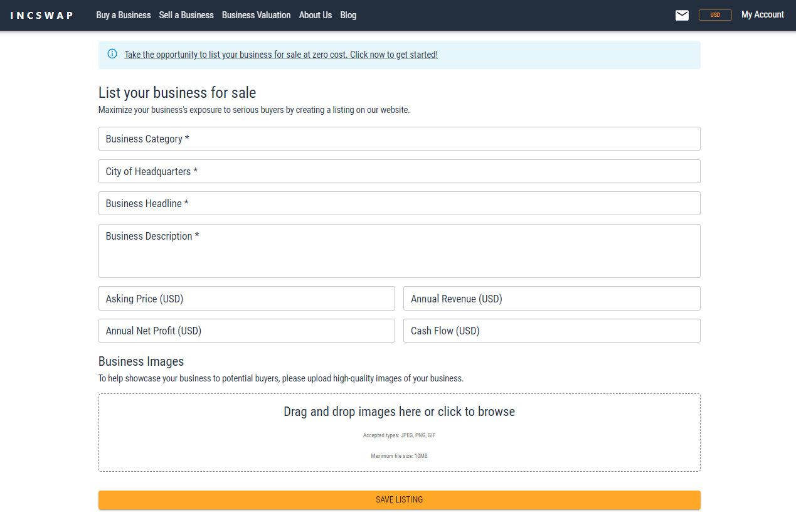
Task: Click the zero-cost listing banner link
Action: [281, 55]
